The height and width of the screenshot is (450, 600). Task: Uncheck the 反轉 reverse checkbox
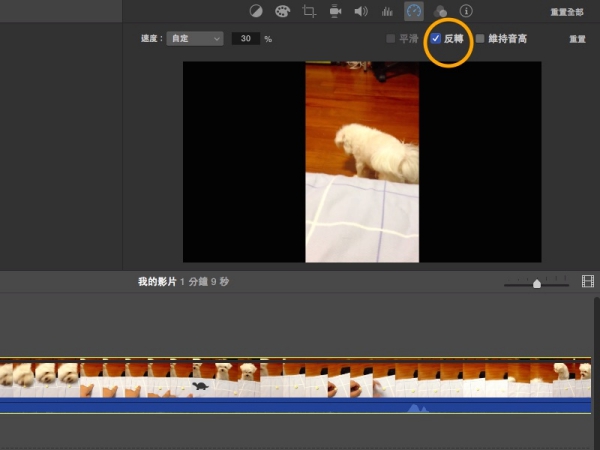pos(435,39)
